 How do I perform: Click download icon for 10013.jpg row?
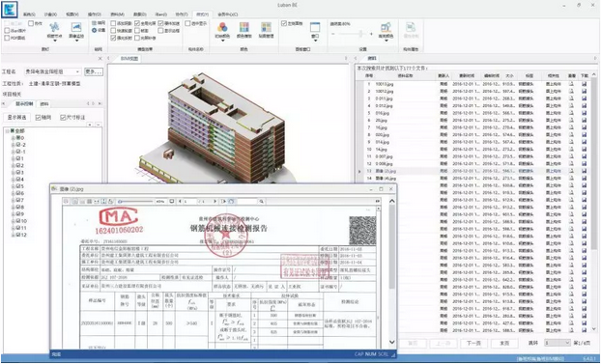[584, 84]
